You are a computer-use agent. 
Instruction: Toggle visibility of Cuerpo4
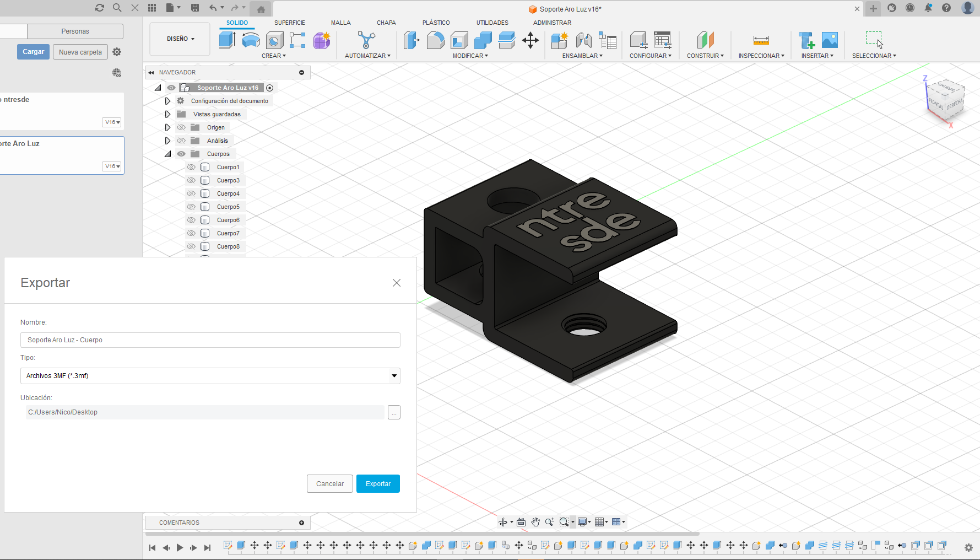(x=191, y=193)
